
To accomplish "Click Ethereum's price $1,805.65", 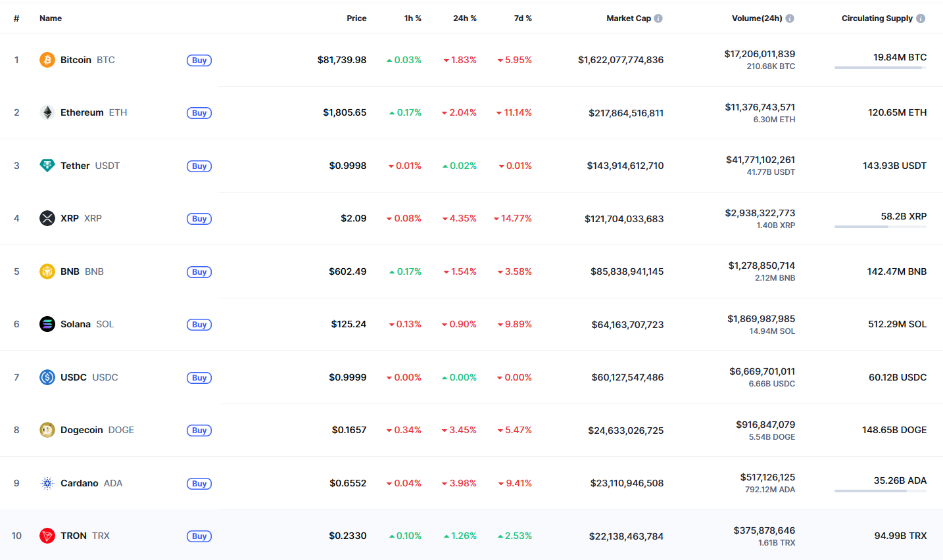I will tap(345, 112).
